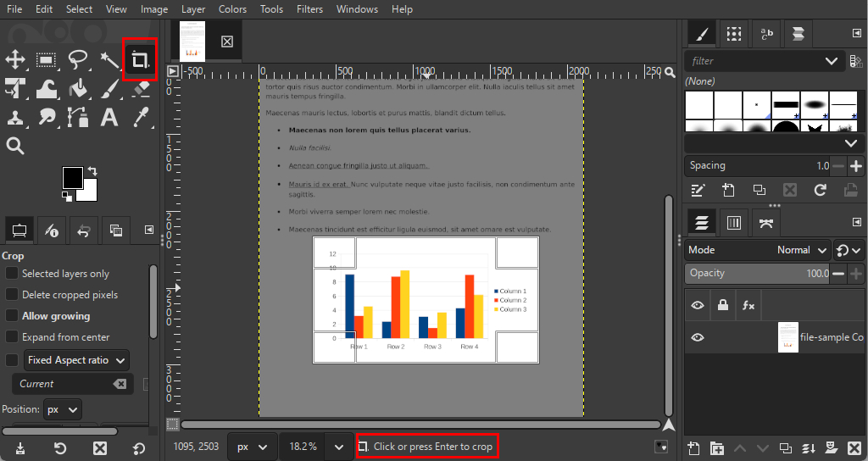Switch to Patterns tab
868x461 pixels.
(x=734, y=34)
